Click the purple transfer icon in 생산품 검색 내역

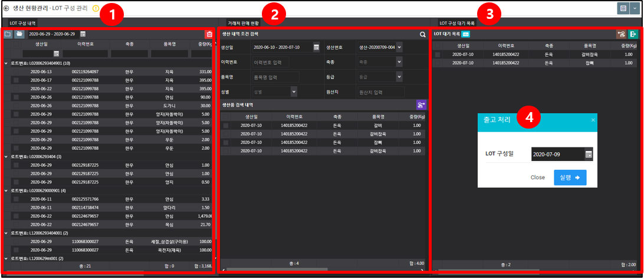click(x=422, y=104)
